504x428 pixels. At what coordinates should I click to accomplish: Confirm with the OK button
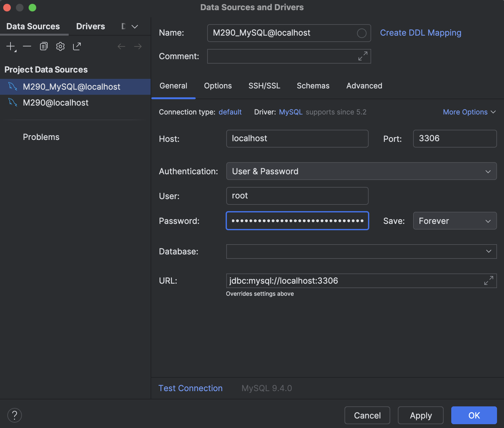click(x=474, y=415)
